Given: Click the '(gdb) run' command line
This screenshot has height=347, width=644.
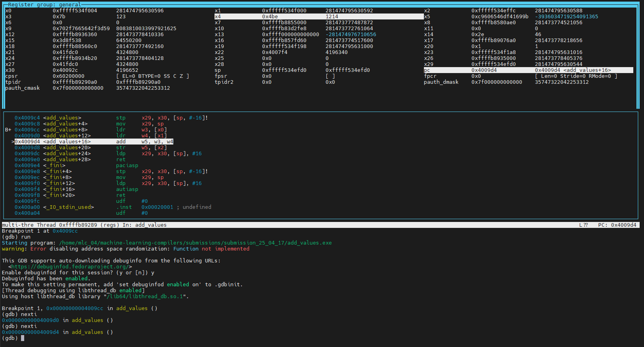Looking at the screenshot, I should pos(16,237).
